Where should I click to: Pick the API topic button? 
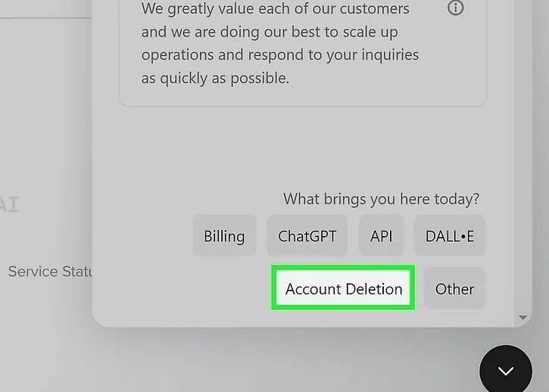382,236
